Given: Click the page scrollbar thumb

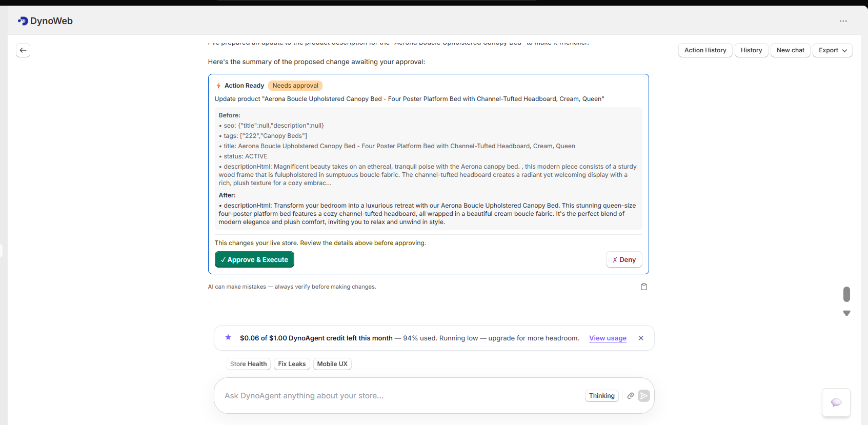Looking at the screenshot, I should (847, 294).
